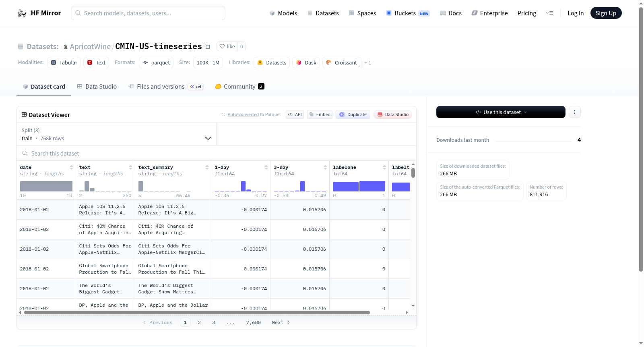The image size is (644, 347).
Task: Jump to last page 7,680
Action: click(x=254, y=322)
